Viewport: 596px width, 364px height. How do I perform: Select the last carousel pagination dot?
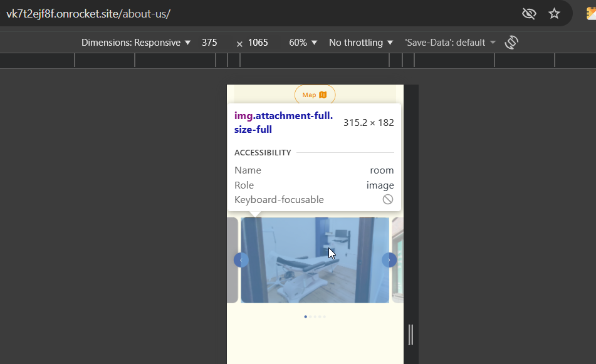324,316
